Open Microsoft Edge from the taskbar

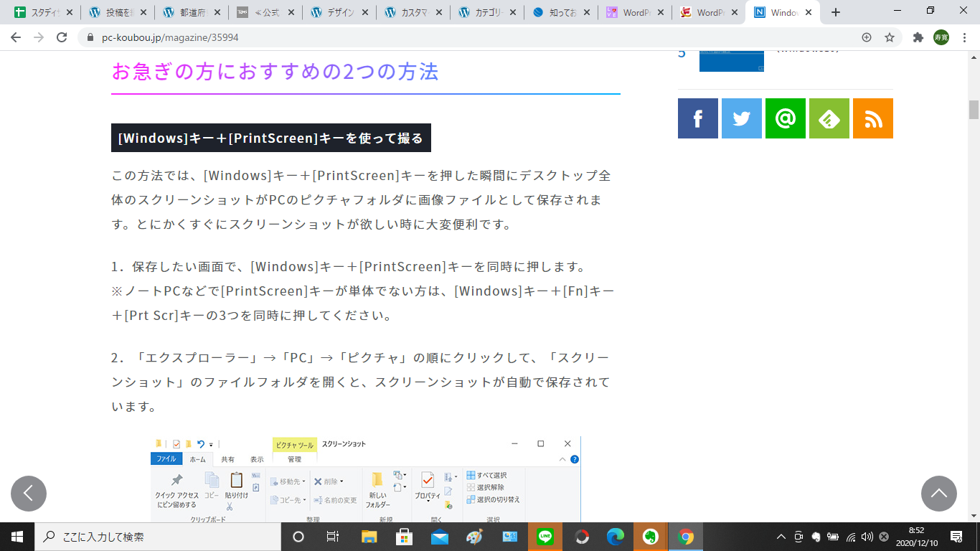(x=615, y=537)
